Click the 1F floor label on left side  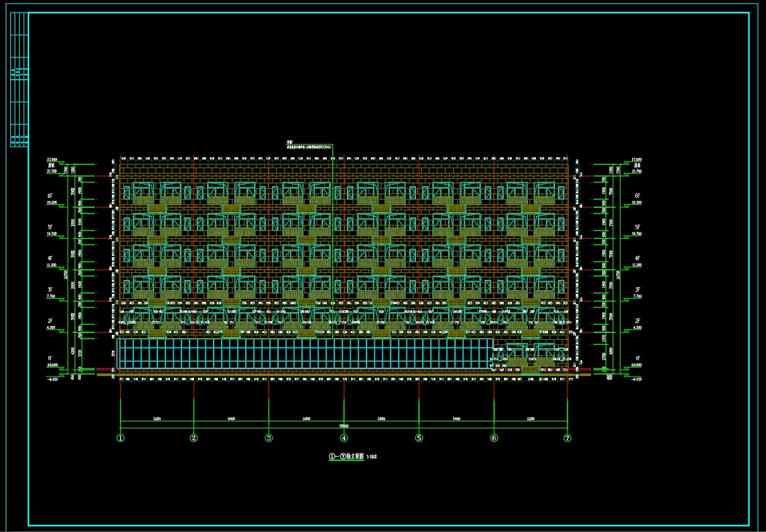(x=51, y=358)
